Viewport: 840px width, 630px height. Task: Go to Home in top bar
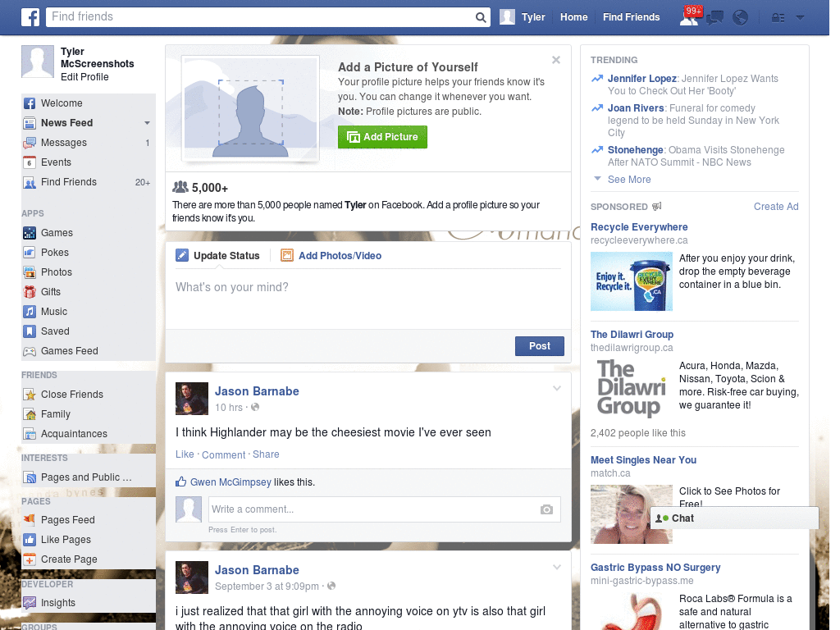pos(573,17)
